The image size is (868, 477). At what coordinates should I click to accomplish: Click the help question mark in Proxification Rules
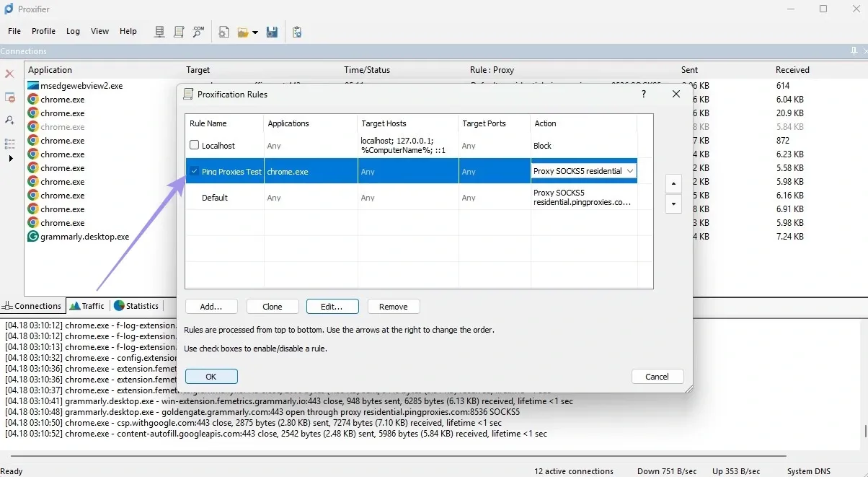coord(644,94)
